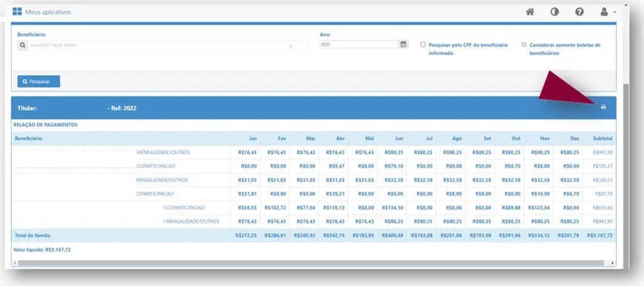The image size is (644, 286).
Task: Go to the home page icon
Action: click(x=530, y=12)
